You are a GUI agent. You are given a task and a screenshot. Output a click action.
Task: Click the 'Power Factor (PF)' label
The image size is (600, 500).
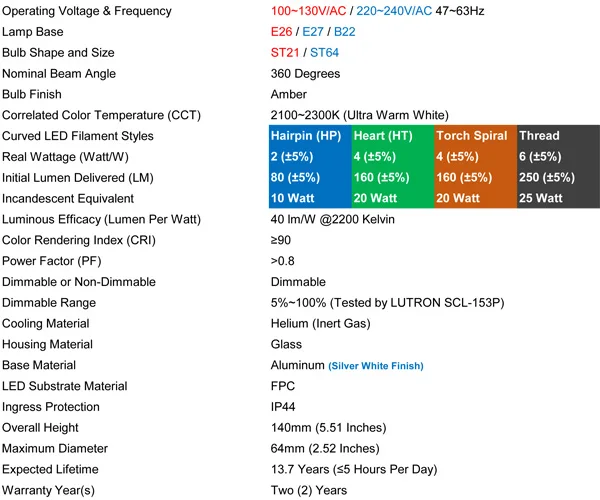click(52, 261)
